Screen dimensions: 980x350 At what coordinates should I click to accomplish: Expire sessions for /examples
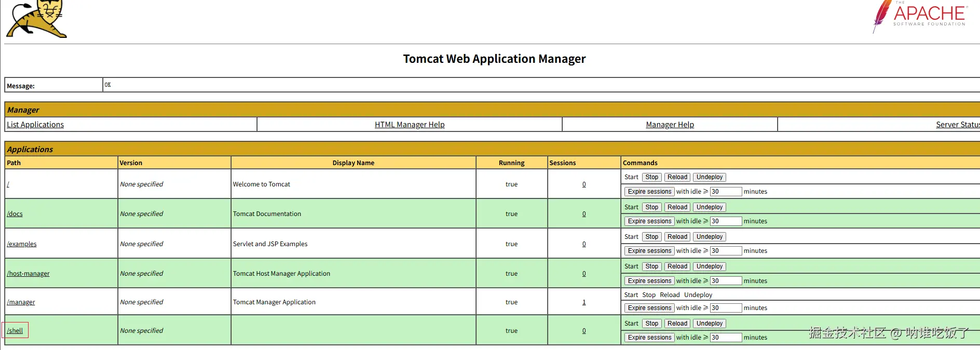[x=649, y=251]
